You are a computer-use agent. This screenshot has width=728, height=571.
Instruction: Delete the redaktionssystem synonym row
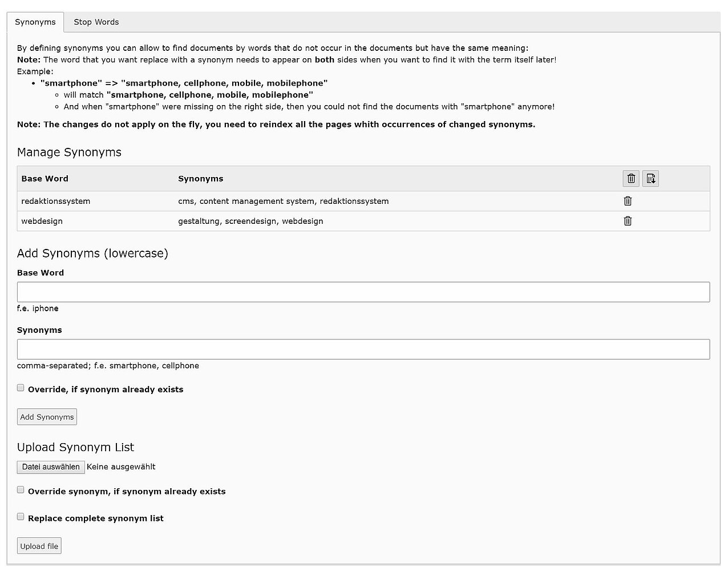pos(628,201)
